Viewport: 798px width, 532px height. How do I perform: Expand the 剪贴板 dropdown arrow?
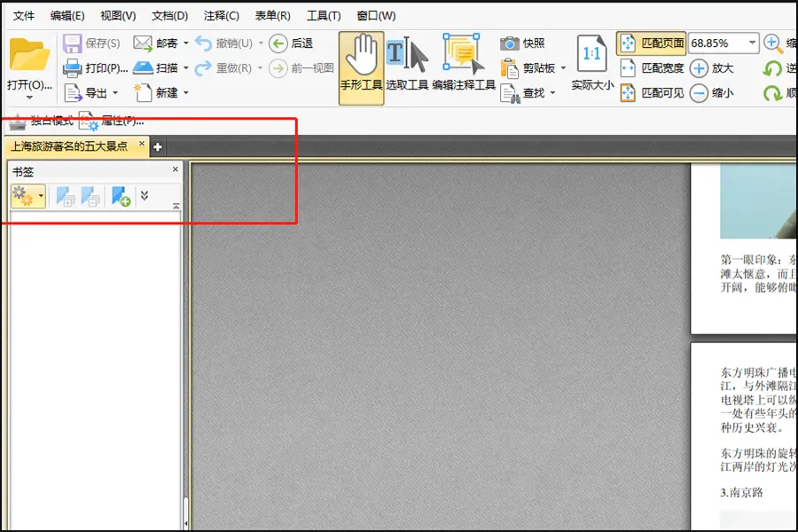[563, 67]
